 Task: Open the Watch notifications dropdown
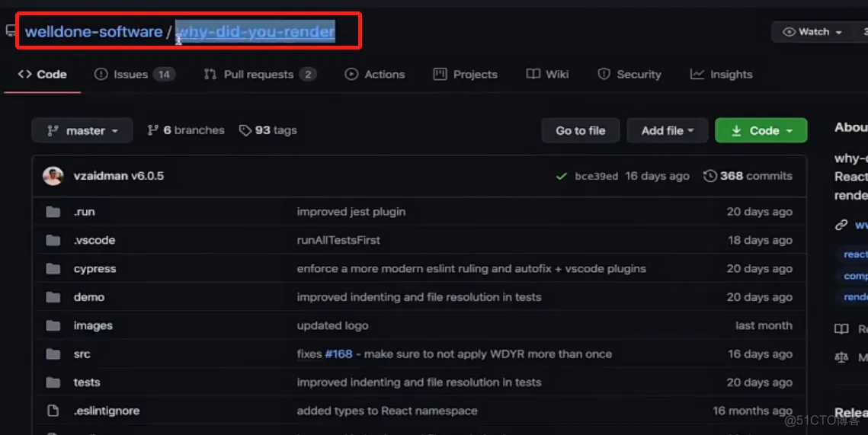pos(812,32)
